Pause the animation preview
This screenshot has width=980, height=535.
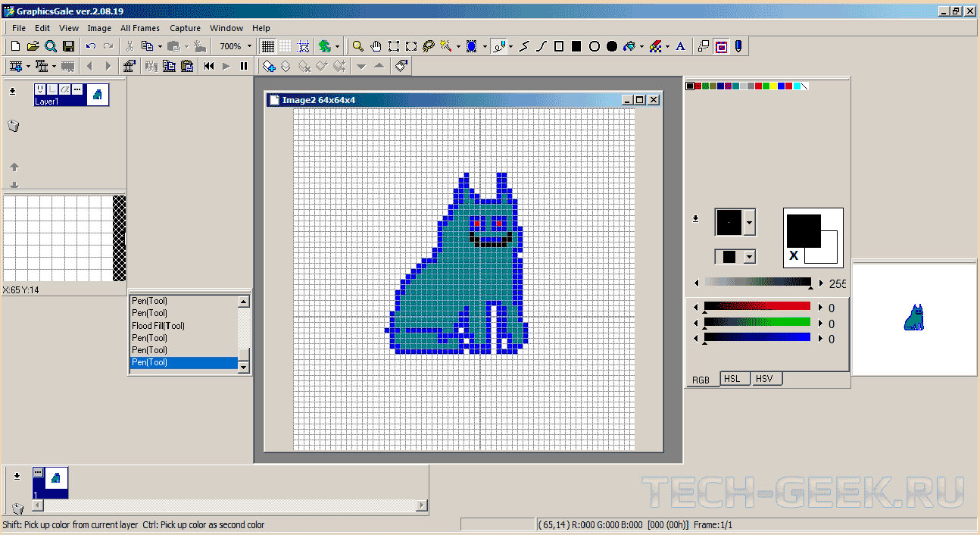click(x=243, y=66)
